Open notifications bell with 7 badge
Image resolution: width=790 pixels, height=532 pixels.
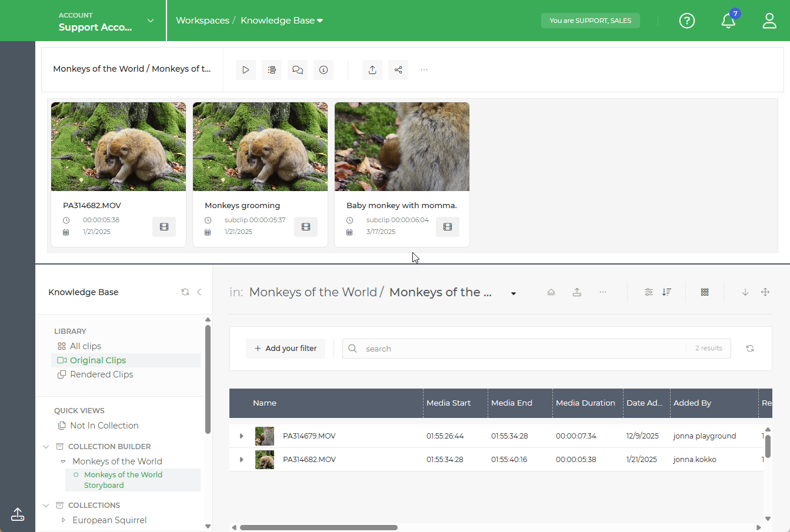(x=728, y=21)
